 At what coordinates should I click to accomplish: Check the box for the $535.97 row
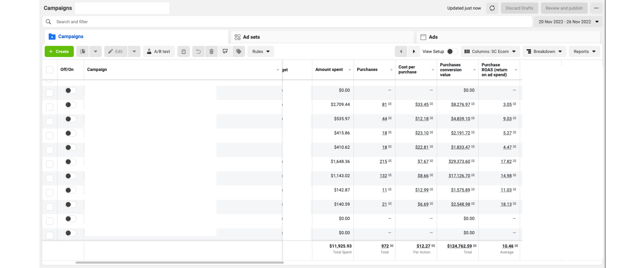click(x=50, y=121)
